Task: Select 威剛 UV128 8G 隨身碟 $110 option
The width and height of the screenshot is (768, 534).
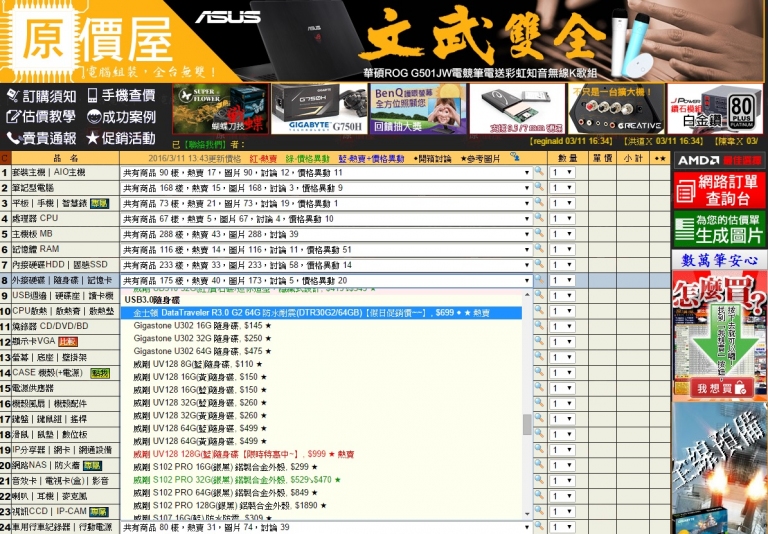Action: pos(321,364)
